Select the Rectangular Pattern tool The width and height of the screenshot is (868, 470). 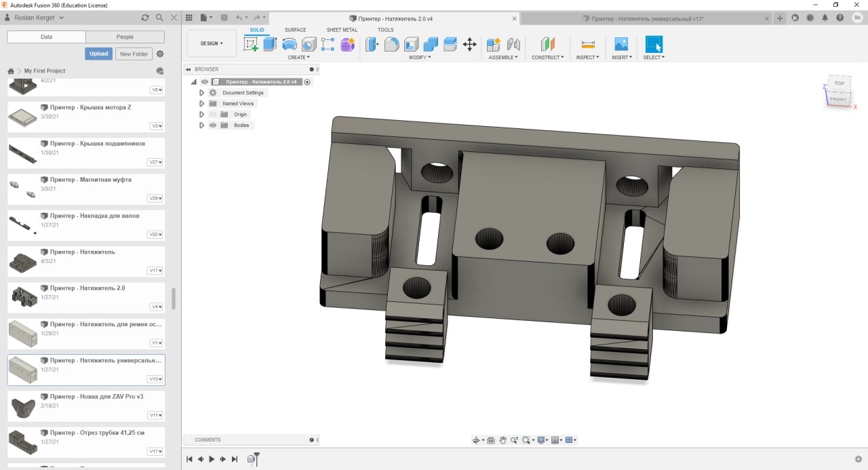(x=328, y=45)
